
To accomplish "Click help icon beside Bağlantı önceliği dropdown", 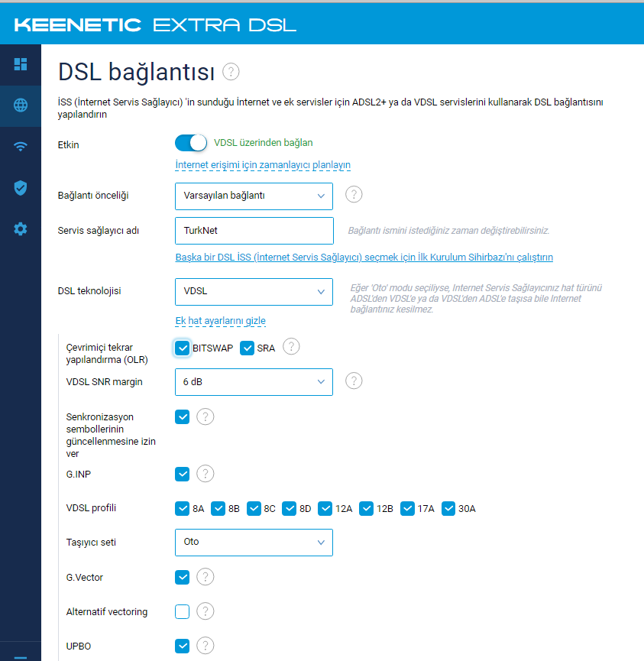I will pyautogui.click(x=354, y=195).
